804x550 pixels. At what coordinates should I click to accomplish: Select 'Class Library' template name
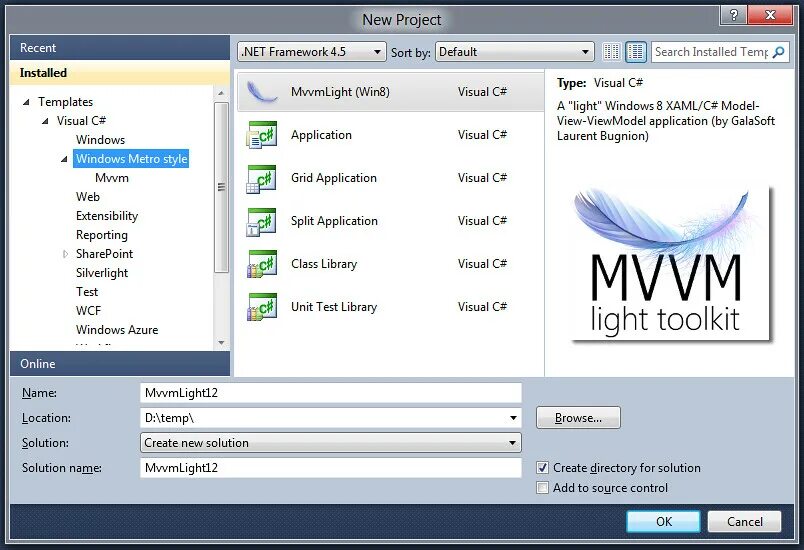(x=324, y=264)
